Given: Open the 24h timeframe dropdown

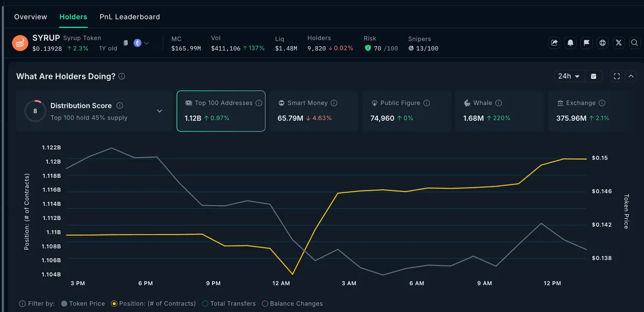Looking at the screenshot, I should pyautogui.click(x=569, y=77).
